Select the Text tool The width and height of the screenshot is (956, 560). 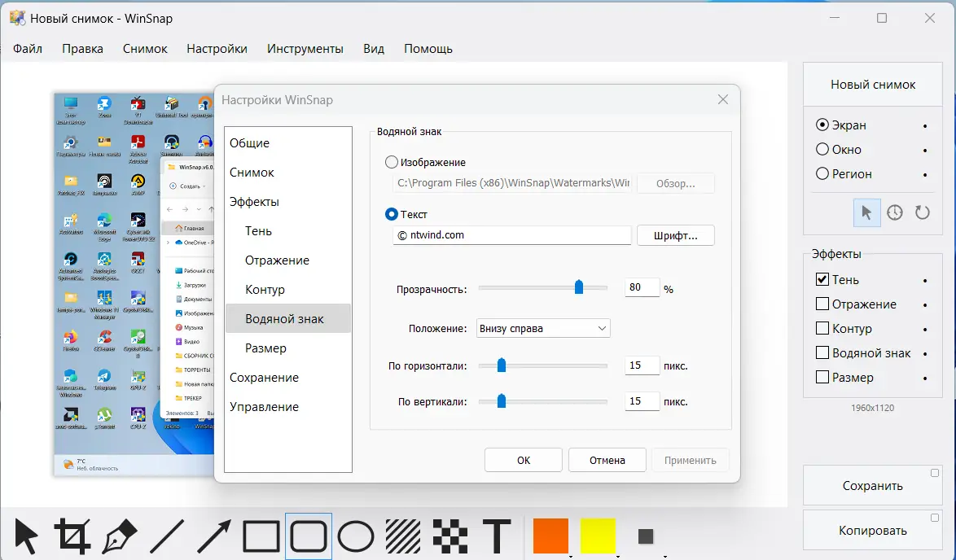497,536
